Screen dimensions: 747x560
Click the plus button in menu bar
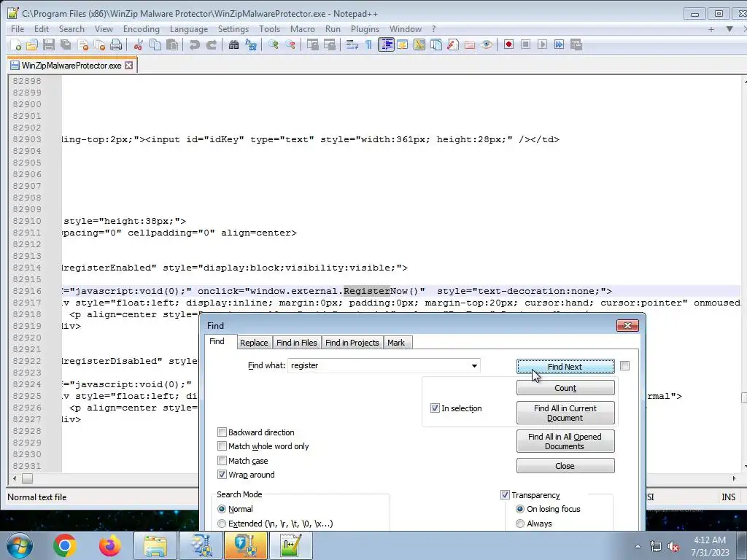tap(711, 29)
